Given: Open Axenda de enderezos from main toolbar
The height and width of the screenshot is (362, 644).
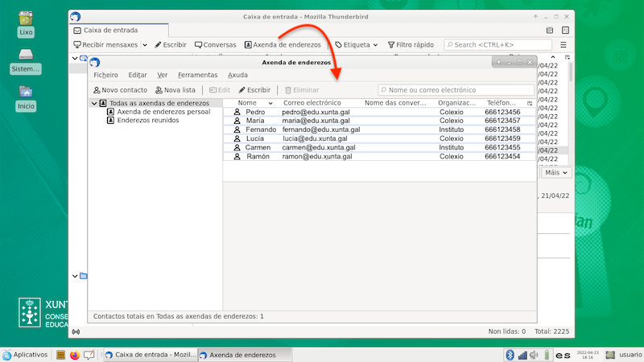Looking at the screenshot, I should 283,45.
